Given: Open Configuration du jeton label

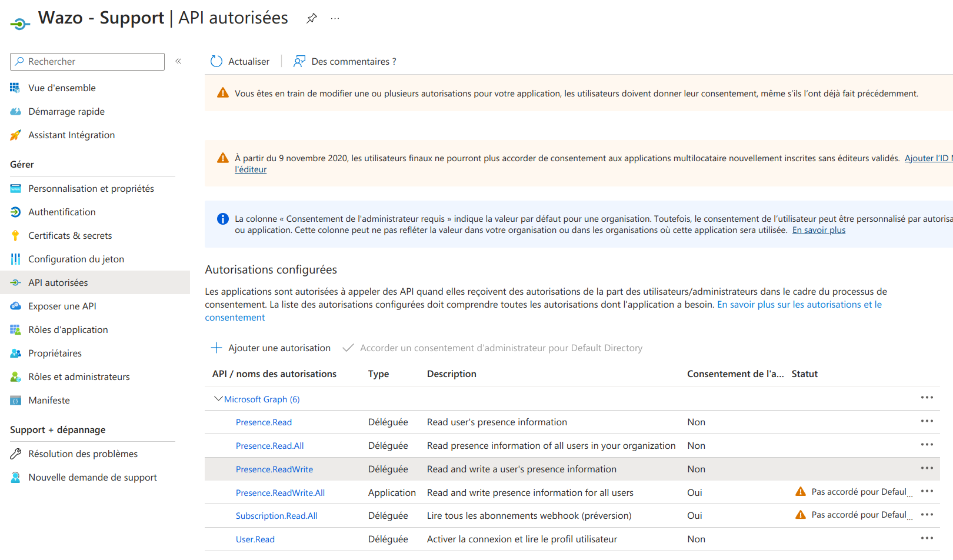Looking at the screenshot, I should tap(76, 259).
